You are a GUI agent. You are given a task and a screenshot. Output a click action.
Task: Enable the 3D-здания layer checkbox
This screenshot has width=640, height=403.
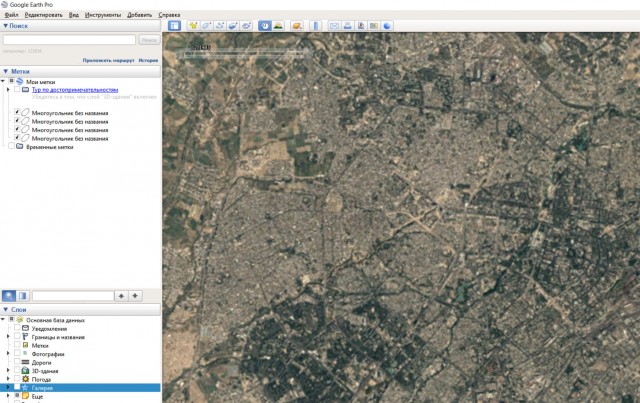point(17,370)
